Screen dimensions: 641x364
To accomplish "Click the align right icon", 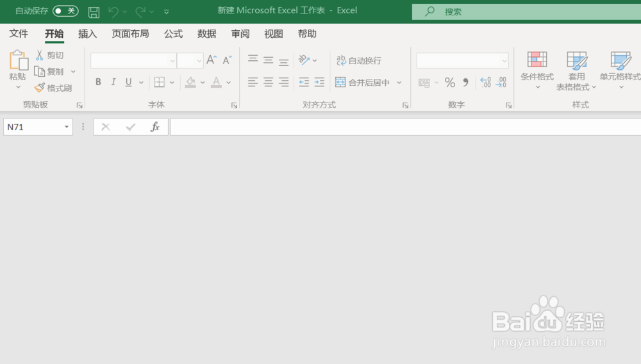I will 284,82.
